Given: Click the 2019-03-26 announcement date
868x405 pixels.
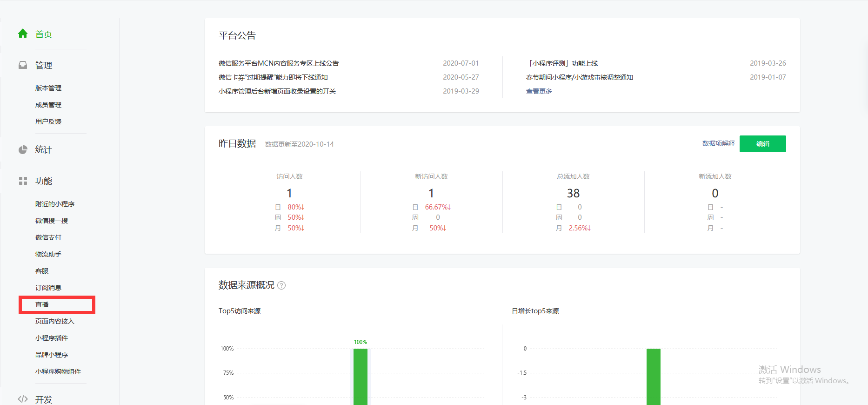Looking at the screenshot, I should [x=768, y=63].
